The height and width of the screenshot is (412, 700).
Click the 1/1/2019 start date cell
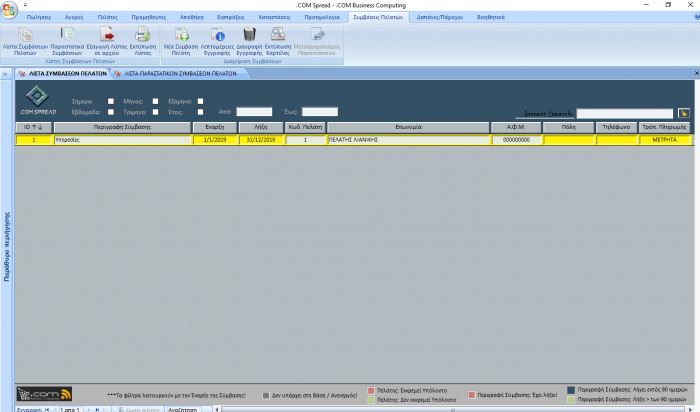click(x=215, y=140)
